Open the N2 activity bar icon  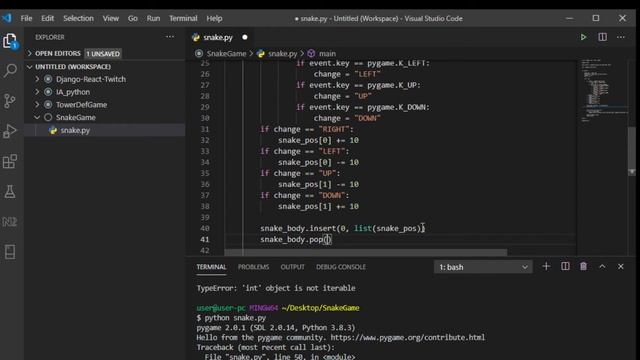(10, 222)
